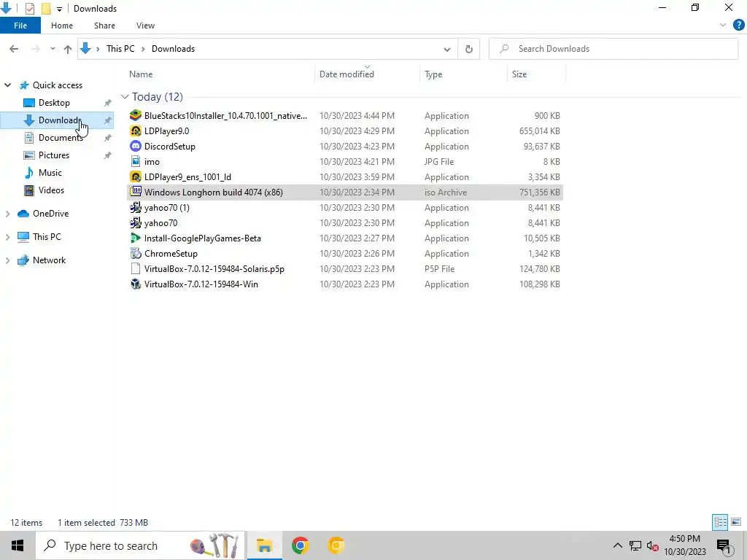Image resolution: width=747 pixels, height=560 pixels.
Task: Select the yahoo70 (1) installer icon
Action: [136, 208]
